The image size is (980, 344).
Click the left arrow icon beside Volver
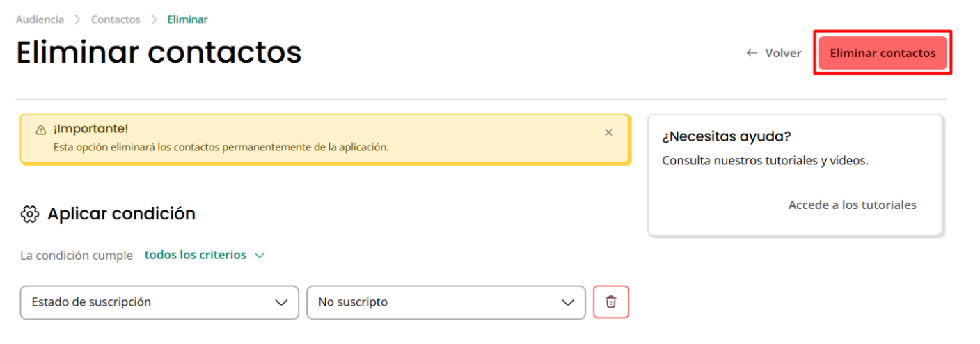click(752, 53)
